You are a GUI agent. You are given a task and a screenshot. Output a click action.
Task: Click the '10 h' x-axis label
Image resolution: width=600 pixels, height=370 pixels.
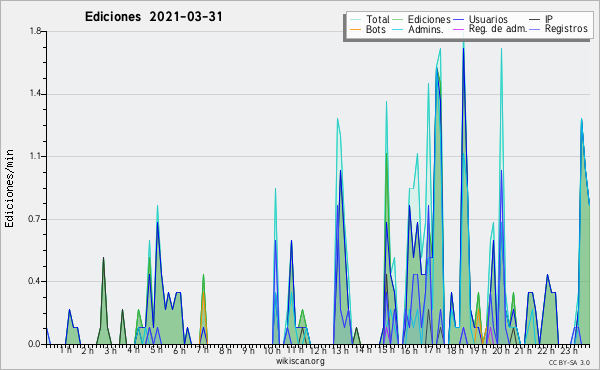pos(272,350)
